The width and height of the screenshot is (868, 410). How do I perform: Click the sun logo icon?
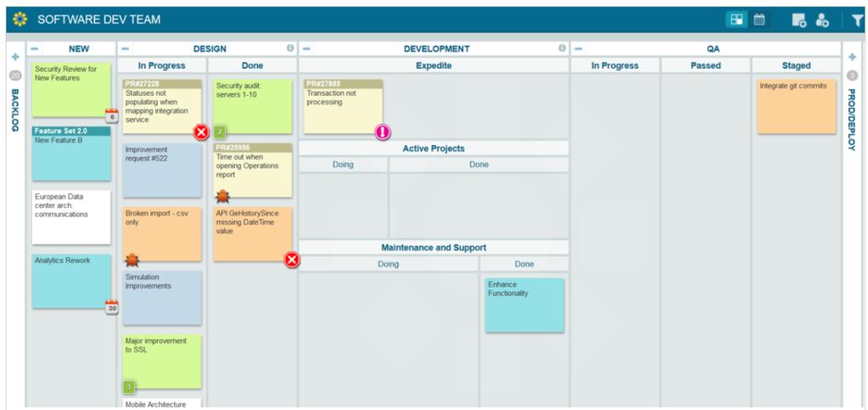point(20,20)
